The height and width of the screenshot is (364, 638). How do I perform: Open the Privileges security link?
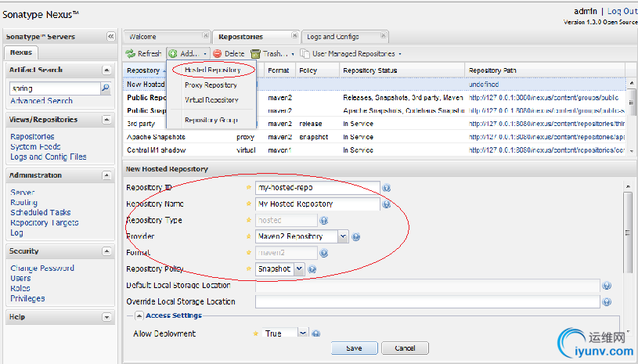tap(27, 298)
